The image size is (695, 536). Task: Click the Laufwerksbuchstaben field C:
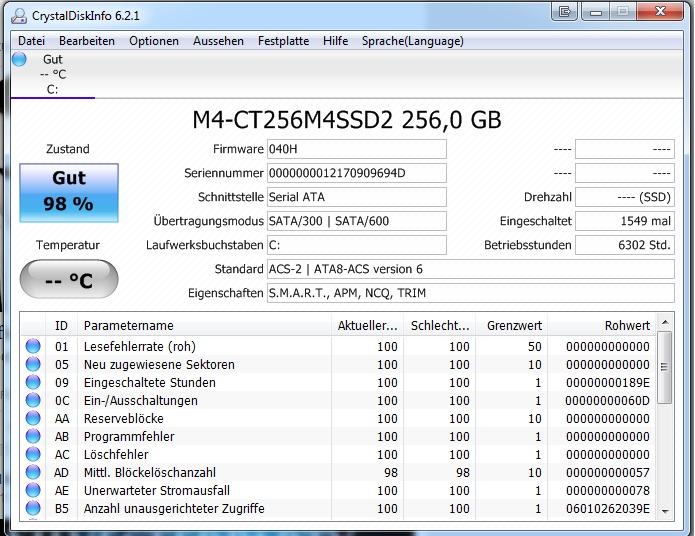click(x=357, y=245)
